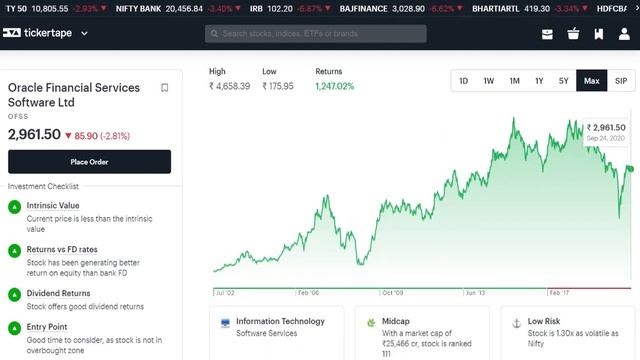Click the Returns 1,247.02% value
Viewport: 640px width, 360px height.
[334, 87]
